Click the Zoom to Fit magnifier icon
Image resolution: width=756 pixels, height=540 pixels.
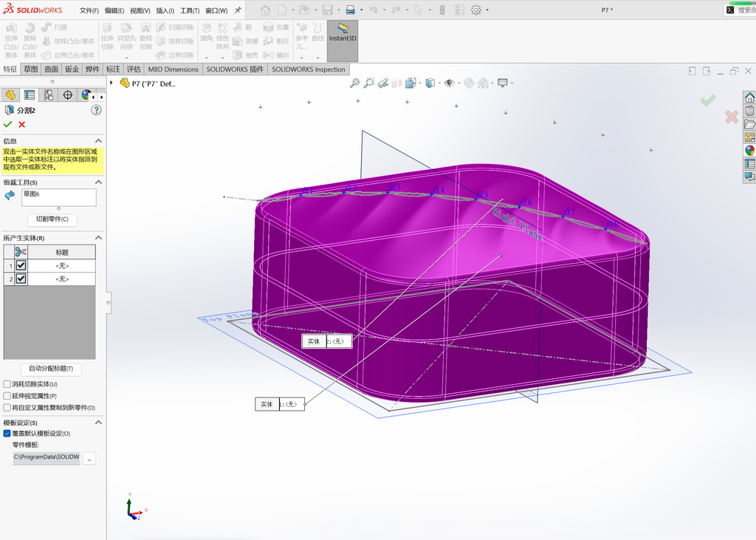pos(354,83)
